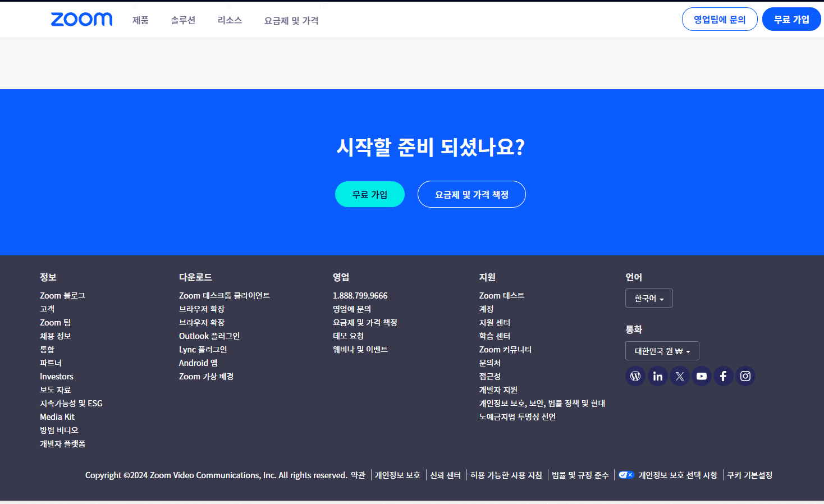Open the 리소스 menu in the header
Viewport: 824px width, 504px height.
tap(230, 20)
